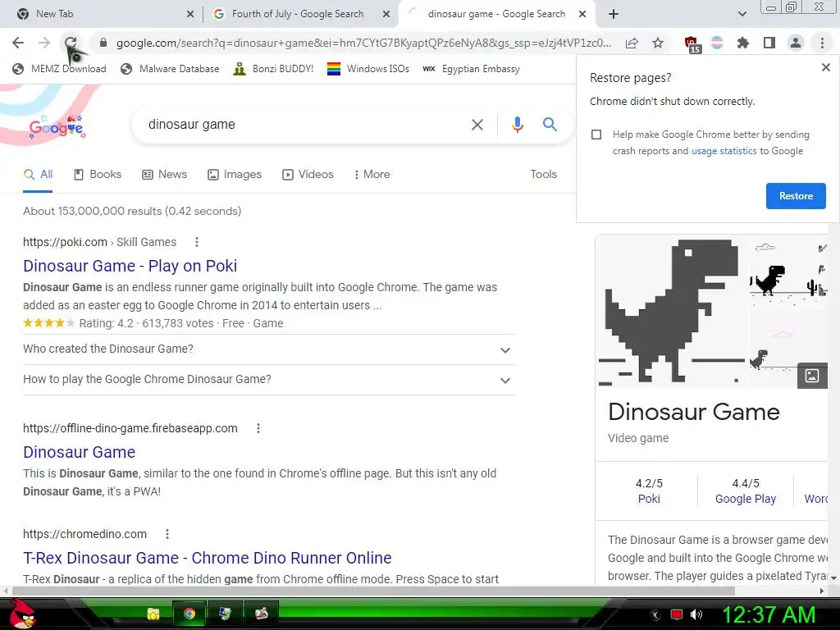The image size is (840, 630).
Task: Open the Extensions puzzle piece menu
Action: point(743,43)
